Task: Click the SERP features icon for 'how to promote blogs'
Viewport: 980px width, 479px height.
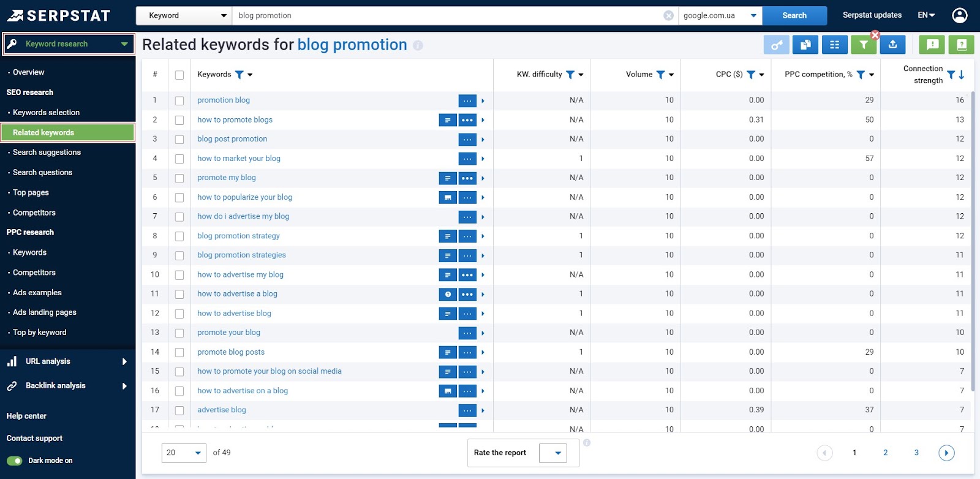Action: tap(448, 120)
